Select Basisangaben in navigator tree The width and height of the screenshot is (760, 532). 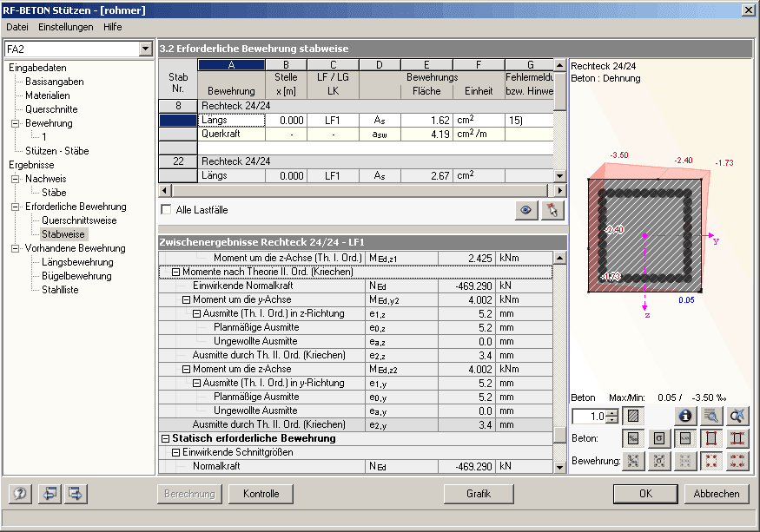click(x=54, y=82)
